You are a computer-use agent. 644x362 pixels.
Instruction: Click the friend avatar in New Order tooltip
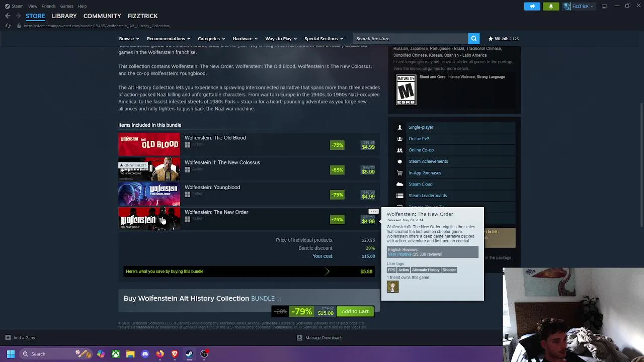tap(392, 287)
